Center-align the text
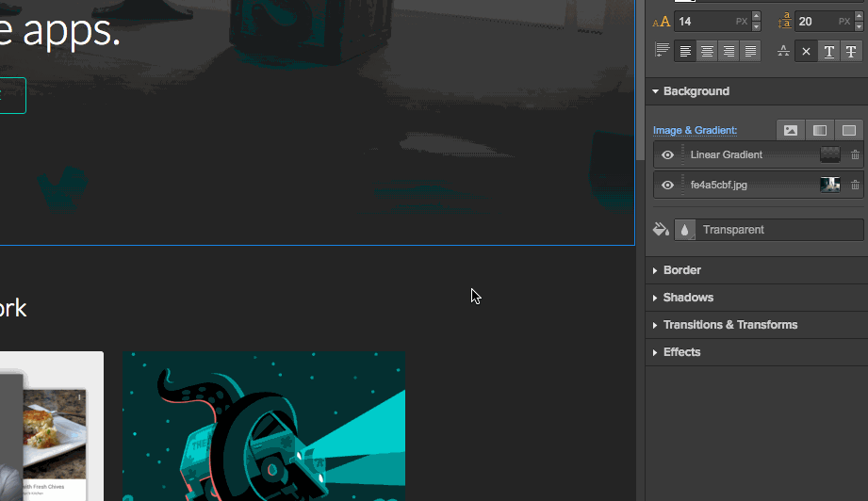868x501 pixels. point(707,51)
